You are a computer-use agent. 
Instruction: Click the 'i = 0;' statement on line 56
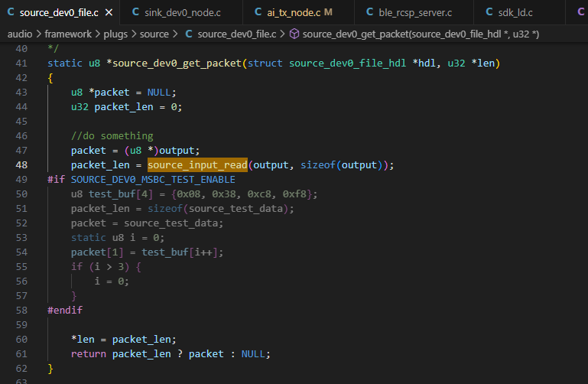pos(112,281)
